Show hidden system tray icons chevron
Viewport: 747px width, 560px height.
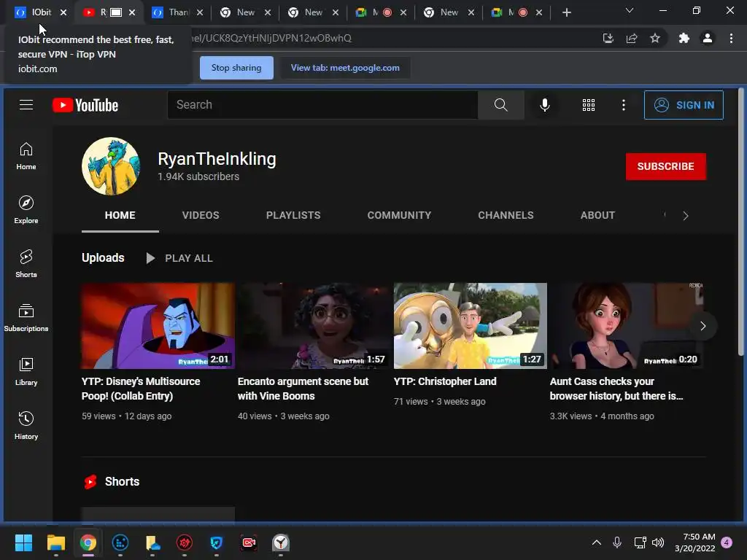(597, 542)
